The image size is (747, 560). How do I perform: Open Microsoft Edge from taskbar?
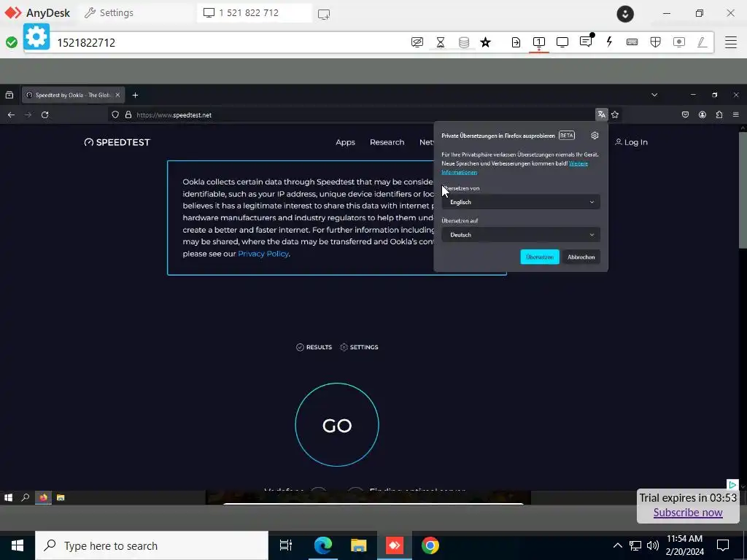click(x=322, y=545)
